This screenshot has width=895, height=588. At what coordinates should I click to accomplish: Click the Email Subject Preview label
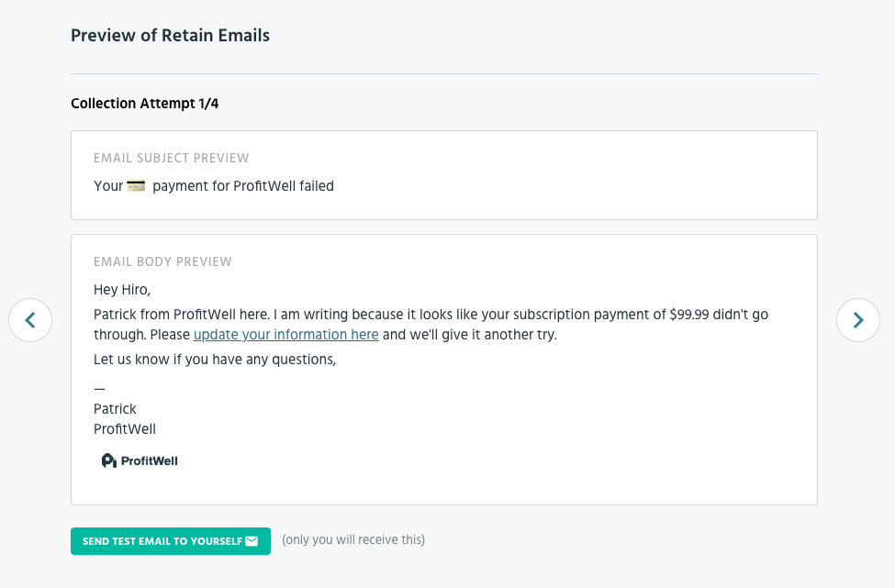[172, 159]
